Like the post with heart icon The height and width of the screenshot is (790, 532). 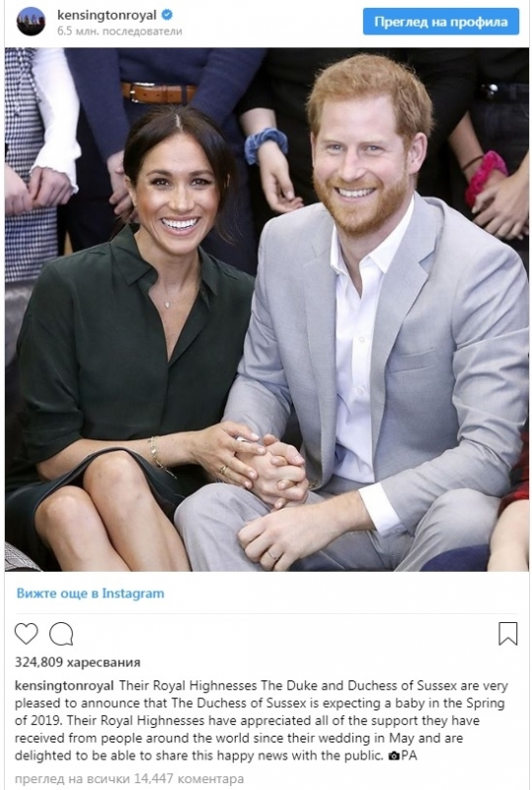27,634
